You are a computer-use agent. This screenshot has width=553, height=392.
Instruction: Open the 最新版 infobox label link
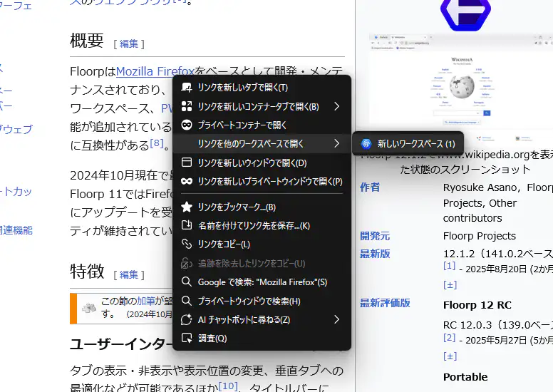pos(375,253)
